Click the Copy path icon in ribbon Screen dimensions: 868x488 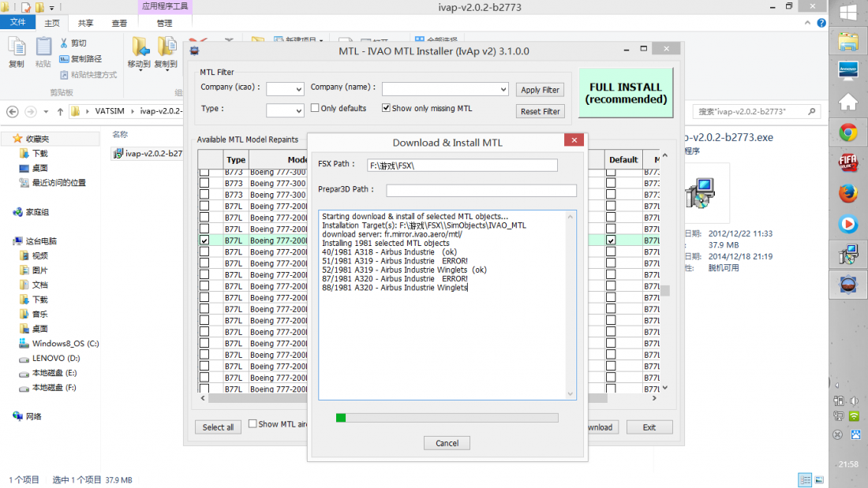tap(64, 58)
